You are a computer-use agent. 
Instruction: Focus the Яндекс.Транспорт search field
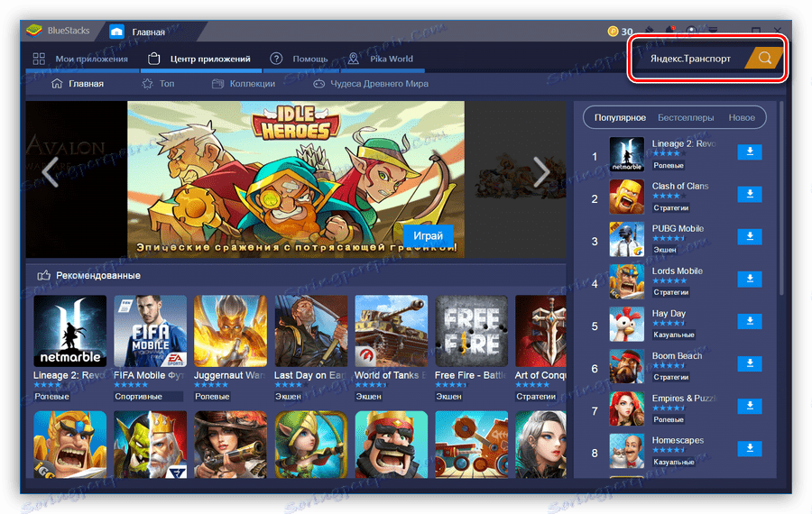[x=690, y=59]
